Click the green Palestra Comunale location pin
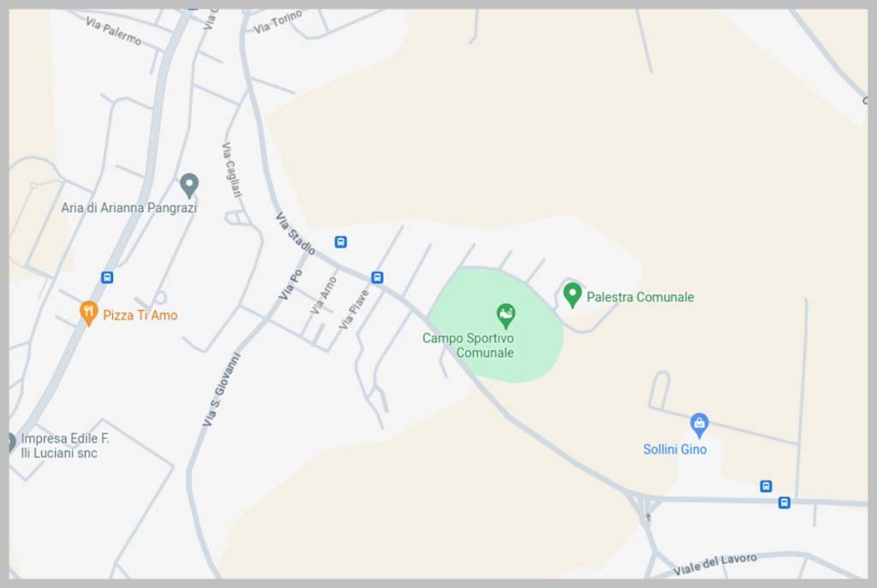877x588 pixels. [571, 294]
